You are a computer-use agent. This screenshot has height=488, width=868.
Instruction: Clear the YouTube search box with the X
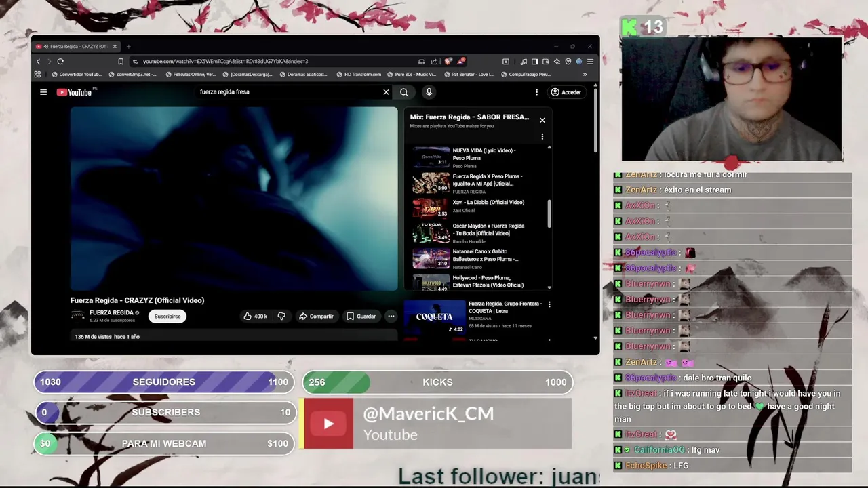386,92
